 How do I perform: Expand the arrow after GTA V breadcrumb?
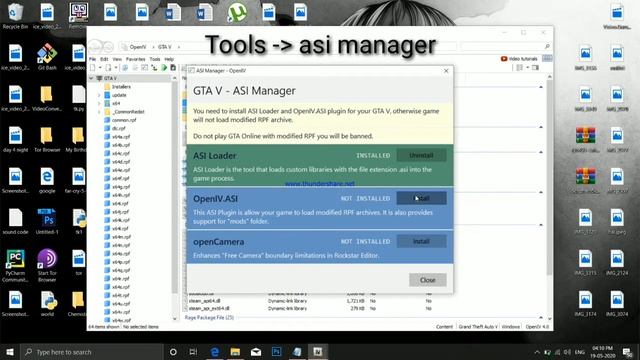tap(178, 47)
